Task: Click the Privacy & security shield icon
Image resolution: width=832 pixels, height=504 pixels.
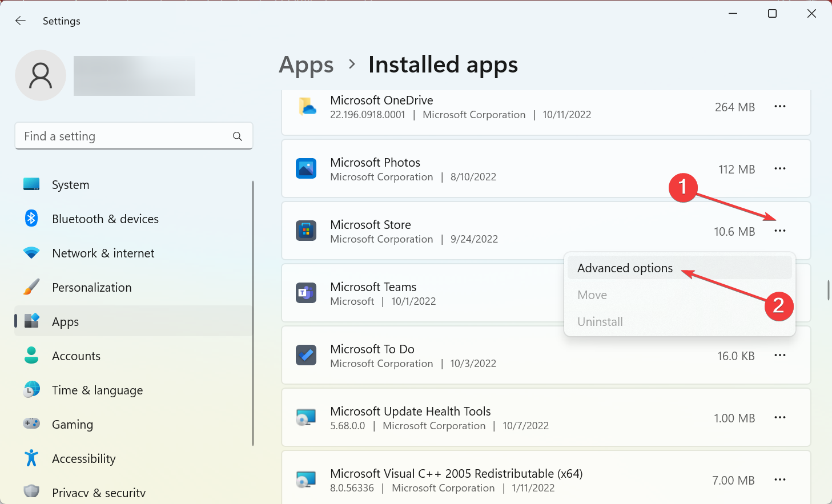Action: 31,491
